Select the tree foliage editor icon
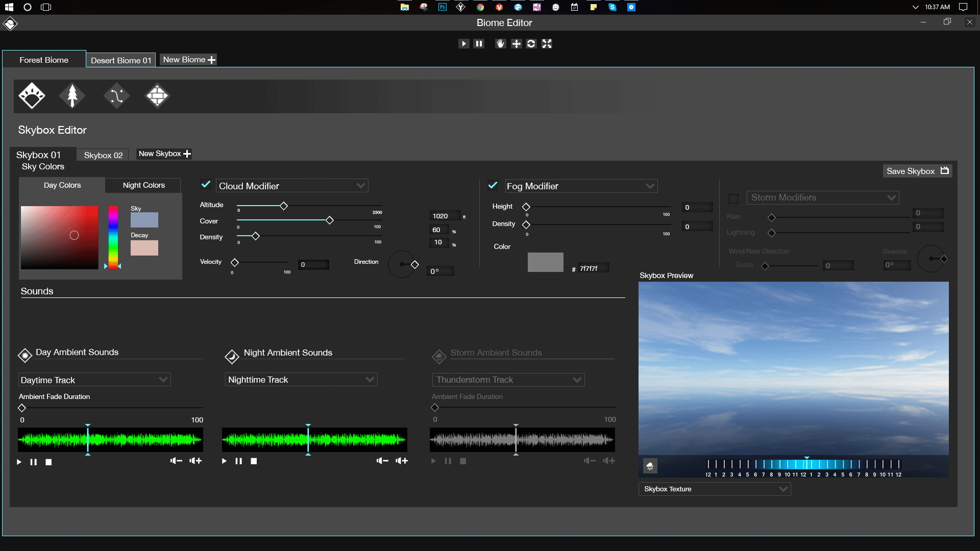 (x=72, y=95)
